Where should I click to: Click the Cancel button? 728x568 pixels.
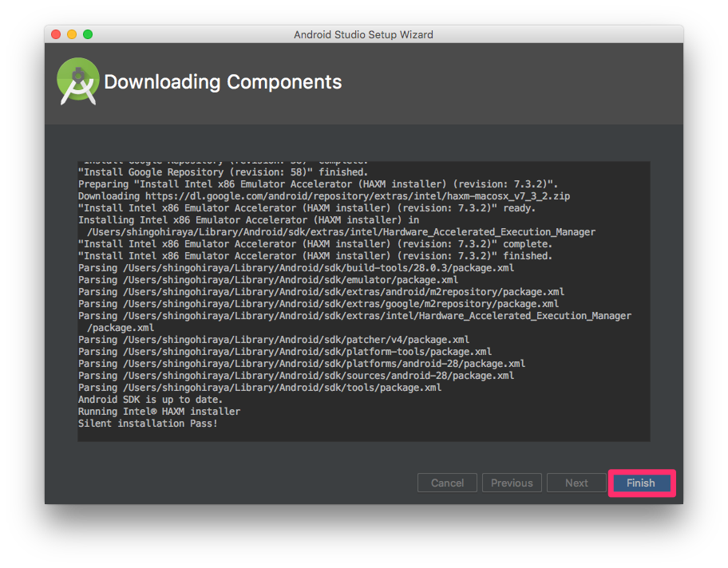point(447,483)
